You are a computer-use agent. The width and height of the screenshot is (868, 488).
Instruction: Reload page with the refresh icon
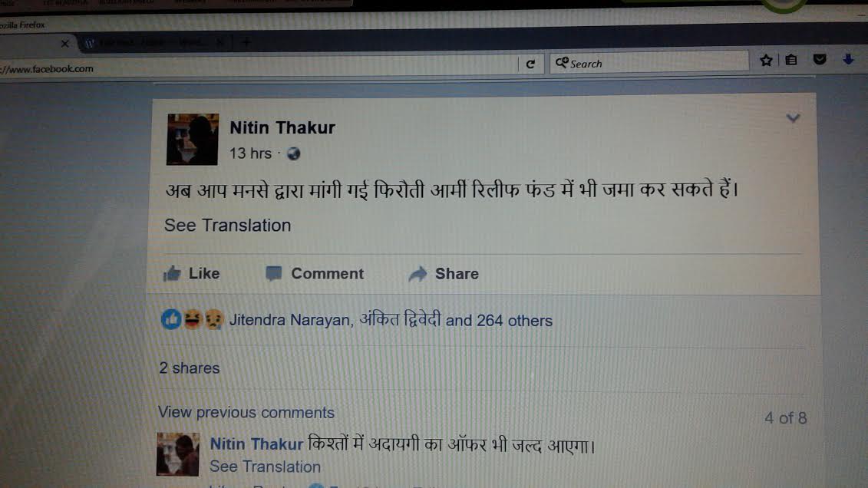(x=530, y=64)
